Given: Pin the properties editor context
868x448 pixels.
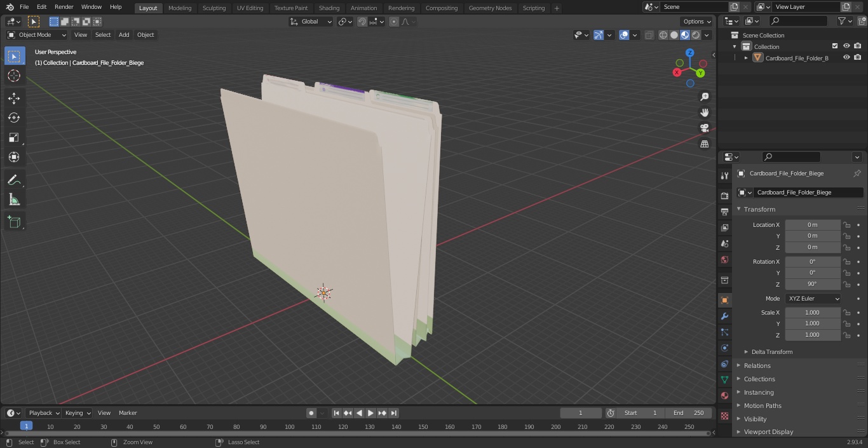Looking at the screenshot, I should click(x=857, y=173).
